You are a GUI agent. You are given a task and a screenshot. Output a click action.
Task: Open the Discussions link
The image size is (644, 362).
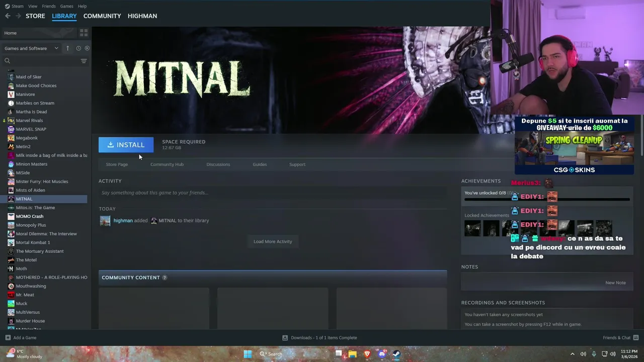click(218, 164)
